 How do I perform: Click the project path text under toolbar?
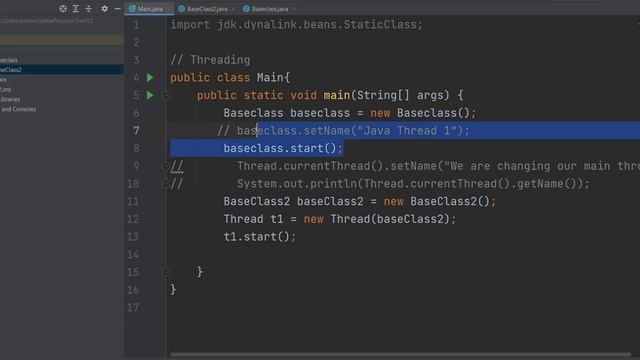click(47, 20)
